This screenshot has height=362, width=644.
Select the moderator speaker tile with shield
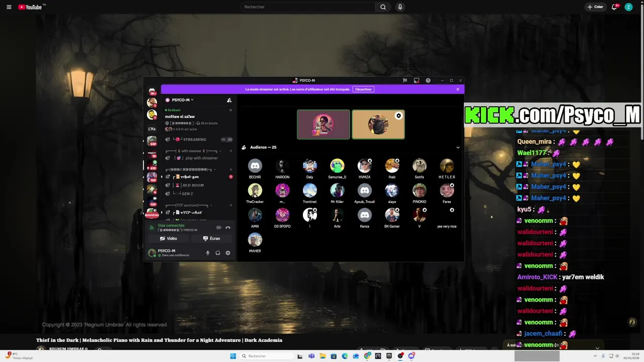pyautogui.click(x=378, y=124)
